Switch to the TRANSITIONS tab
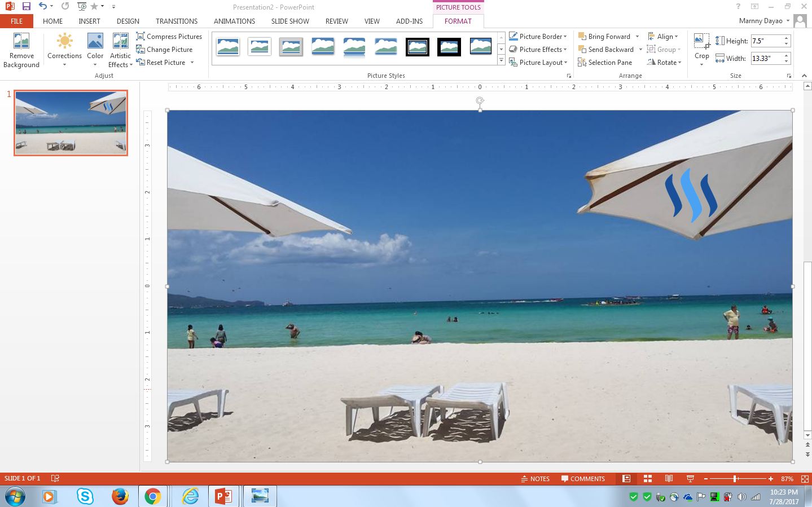The width and height of the screenshot is (812, 507). [x=176, y=21]
